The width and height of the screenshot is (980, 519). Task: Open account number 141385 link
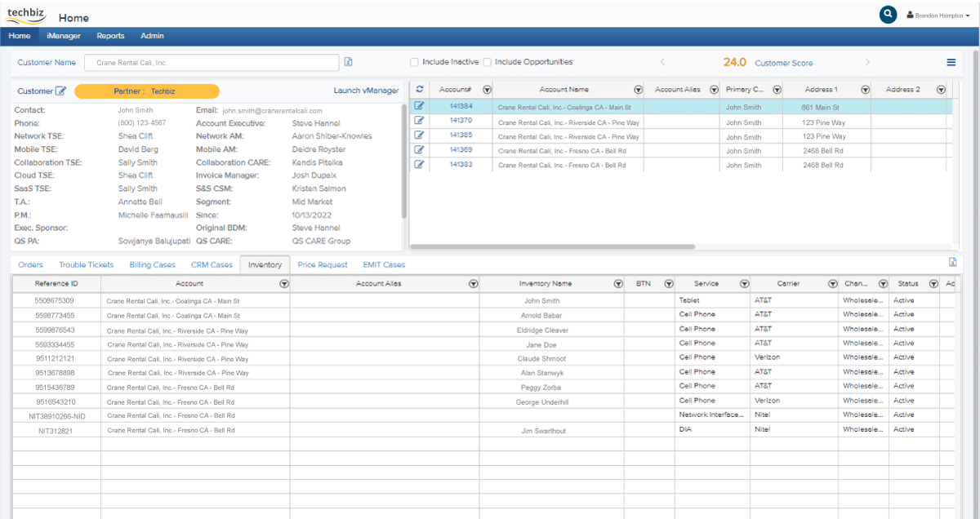461,135
